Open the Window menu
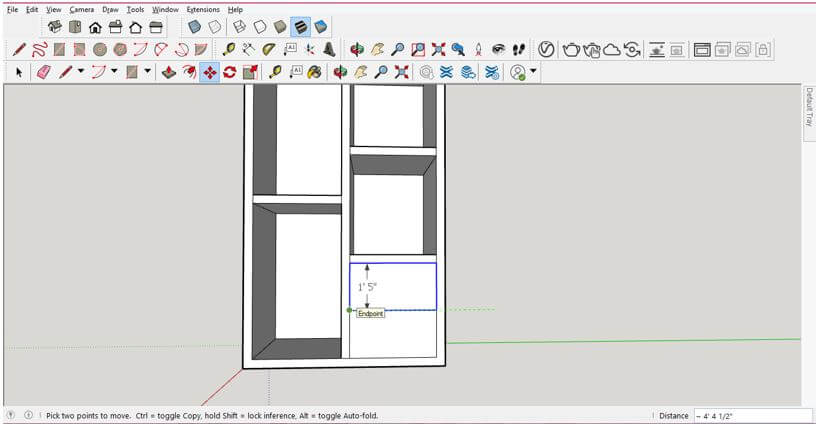The width and height of the screenshot is (818, 424). point(165,9)
